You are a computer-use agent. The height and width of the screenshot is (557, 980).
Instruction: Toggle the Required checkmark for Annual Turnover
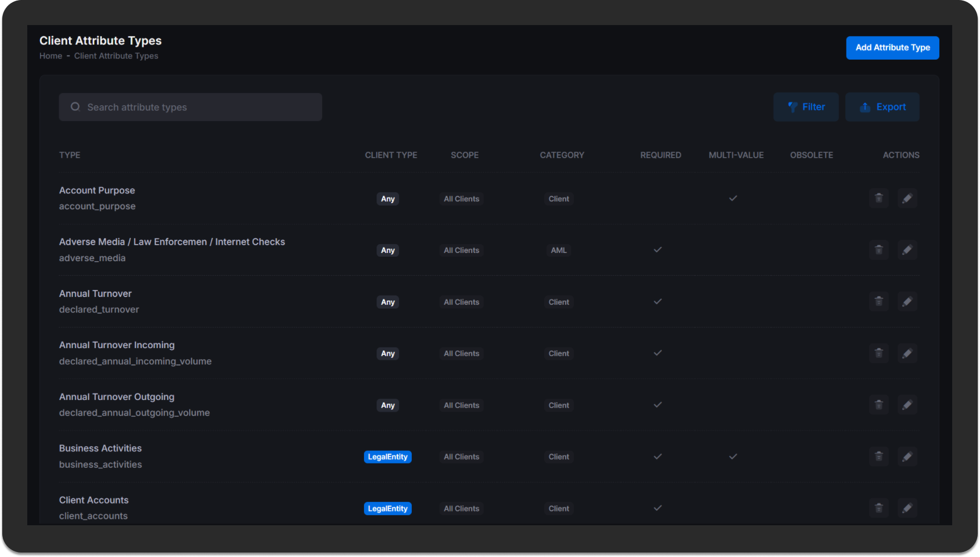pos(657,301)
